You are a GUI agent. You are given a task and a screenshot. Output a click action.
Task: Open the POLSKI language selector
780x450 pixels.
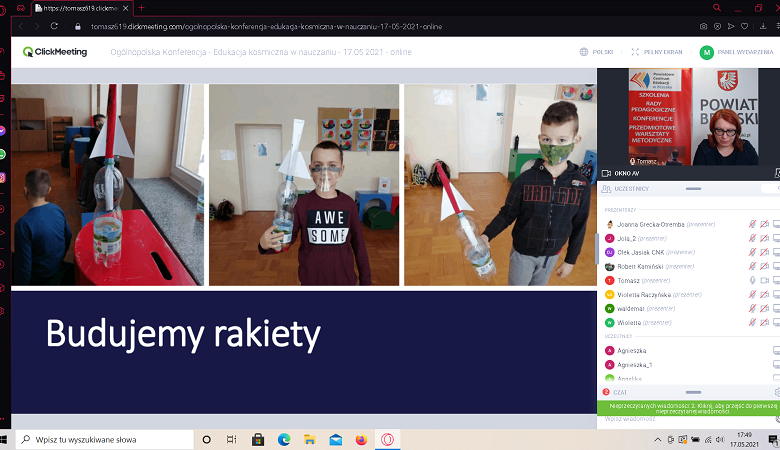tap(596, 52)
